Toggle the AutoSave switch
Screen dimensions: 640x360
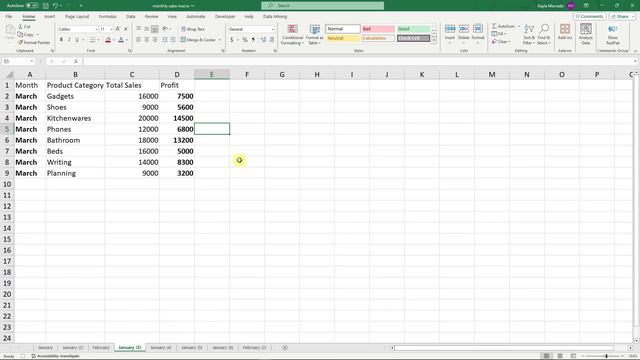tap(32, 6)
